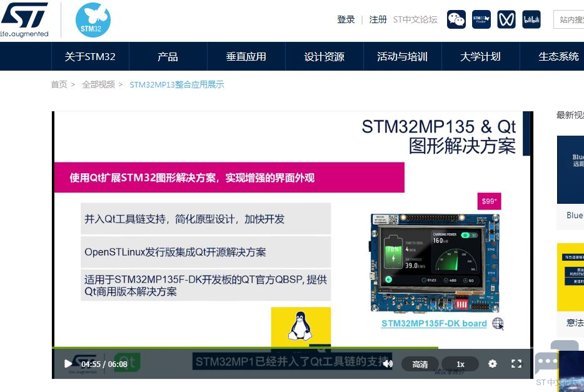Change playback speed 1x

tap(460, 364)
